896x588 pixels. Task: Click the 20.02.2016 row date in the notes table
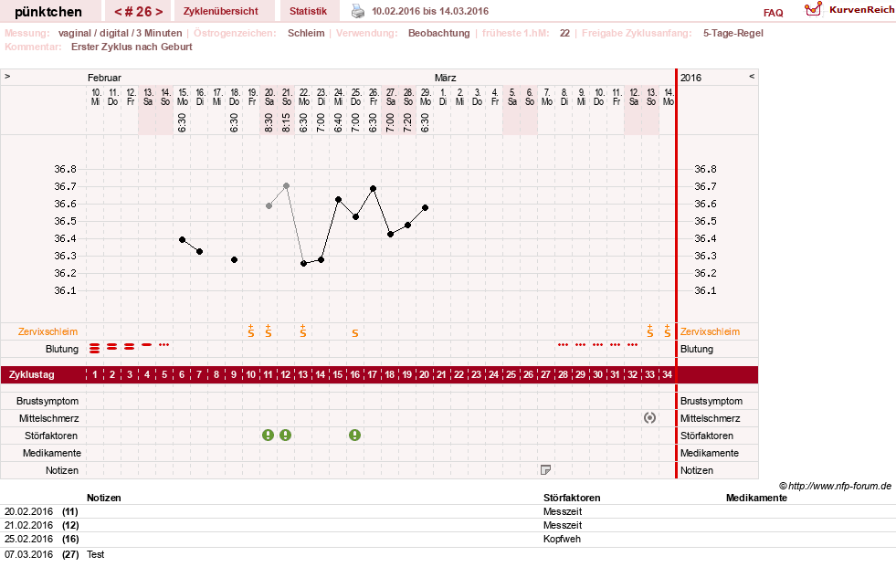click(x=28, y=511)
